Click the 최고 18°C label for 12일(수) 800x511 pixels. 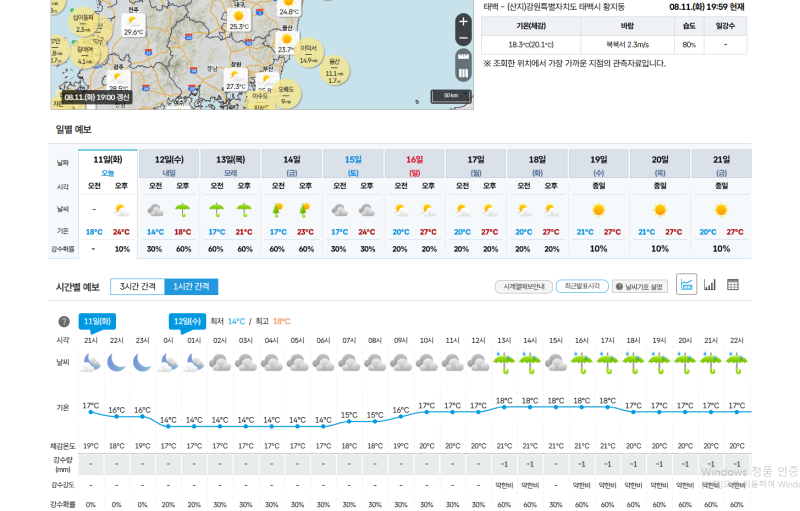(x=273, y=321)
